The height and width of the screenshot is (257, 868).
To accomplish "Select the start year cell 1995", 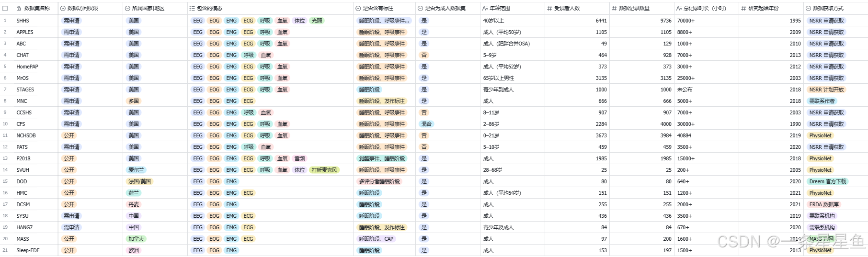I will pyautogui.click(x=771, y=21).
